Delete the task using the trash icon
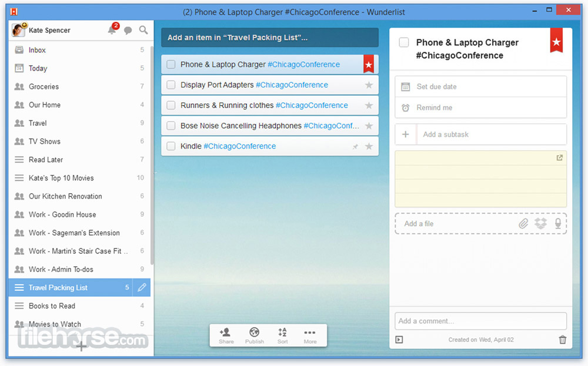The image size is (588, 366). [x=563, y=340]
